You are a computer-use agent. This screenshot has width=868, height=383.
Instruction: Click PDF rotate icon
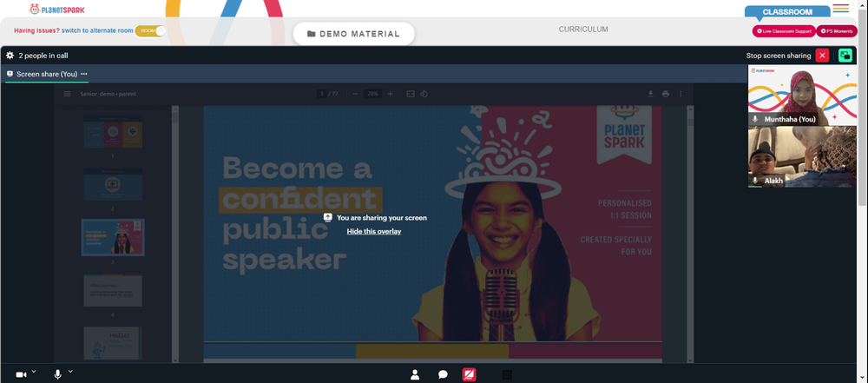(424, 94)
